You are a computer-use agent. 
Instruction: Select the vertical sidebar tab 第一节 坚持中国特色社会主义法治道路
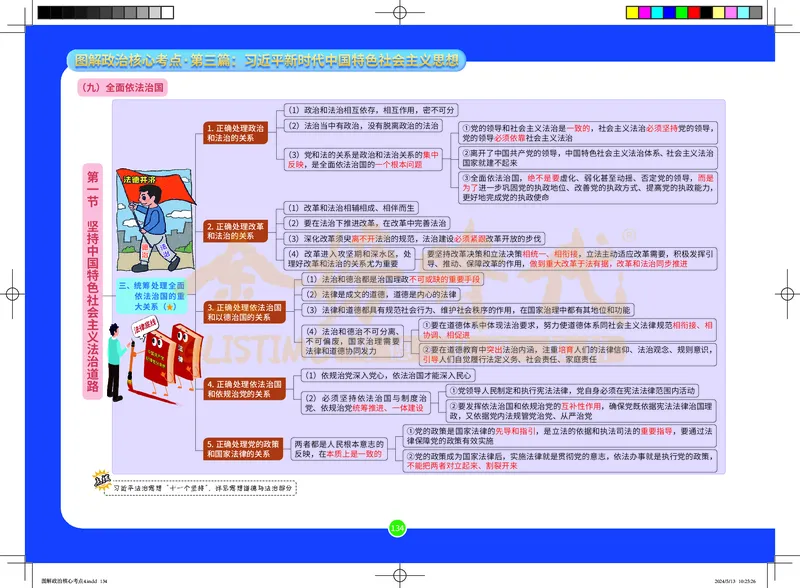click(x=93, y=290)
